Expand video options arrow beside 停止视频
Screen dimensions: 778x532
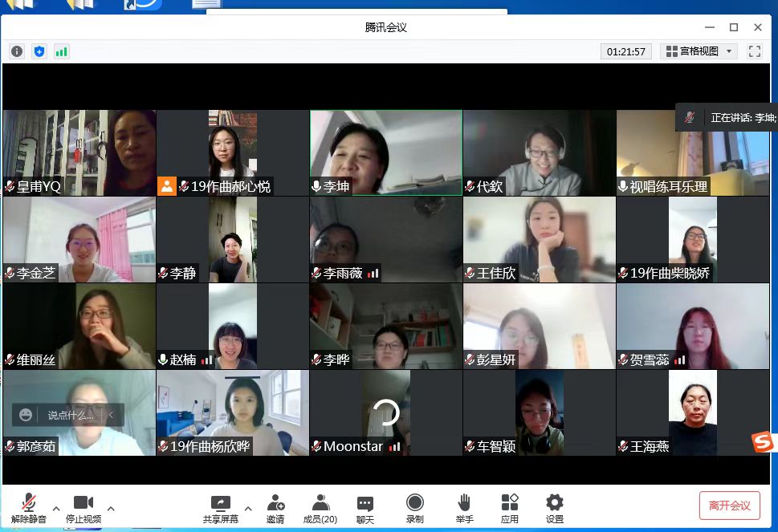(x=111, y=508)
